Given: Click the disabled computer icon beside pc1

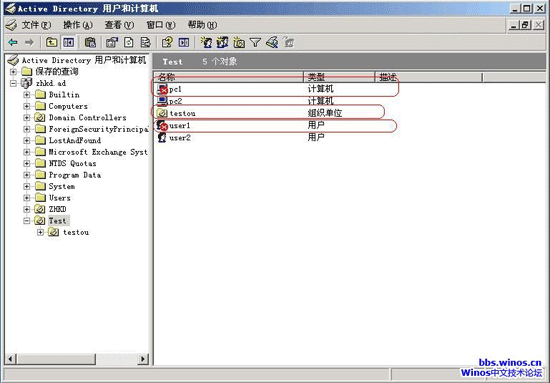Looking at the screenshot, I should 162,89.
